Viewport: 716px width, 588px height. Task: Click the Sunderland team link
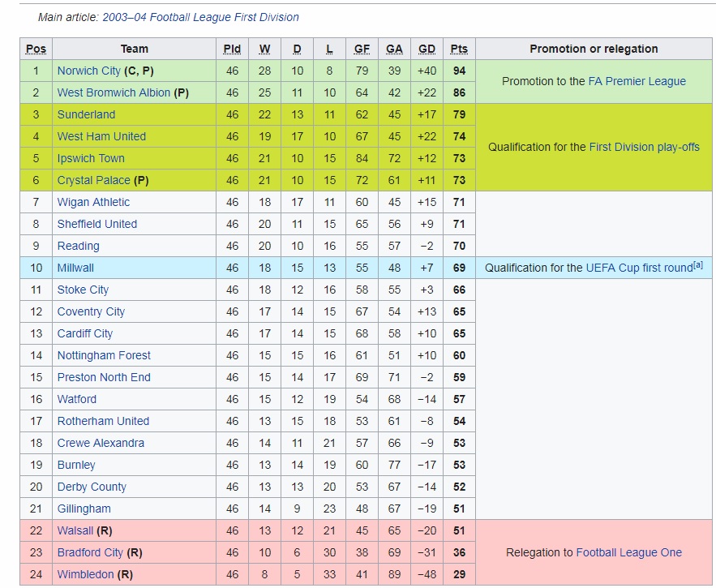pyautogui.click(x=86, y=114)
